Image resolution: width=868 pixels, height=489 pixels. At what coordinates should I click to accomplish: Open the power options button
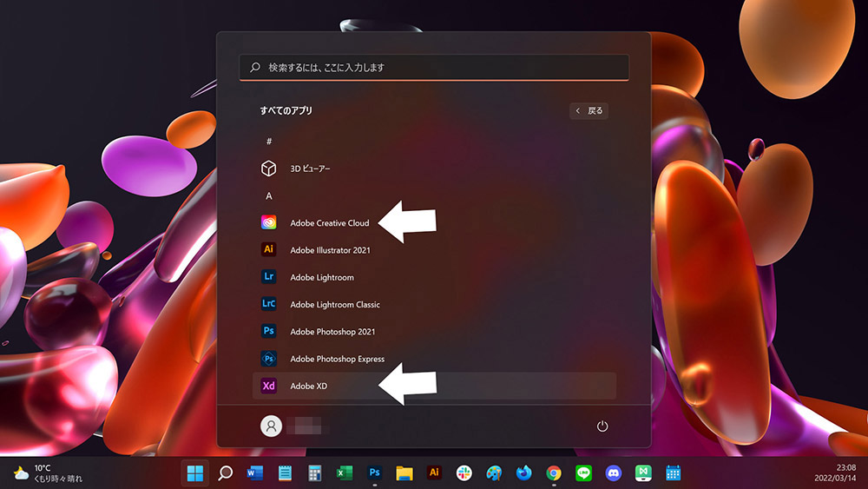click(602, 426)
